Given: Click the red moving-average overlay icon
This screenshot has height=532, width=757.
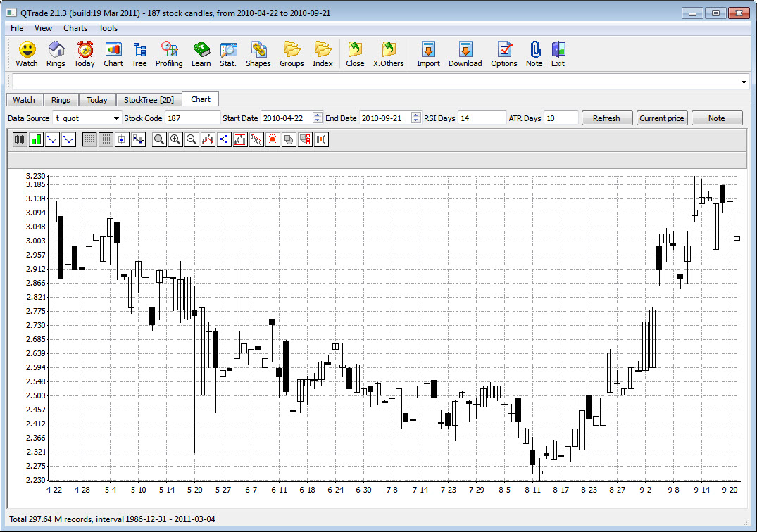Looking at the screenshot, I should [208, 140].
